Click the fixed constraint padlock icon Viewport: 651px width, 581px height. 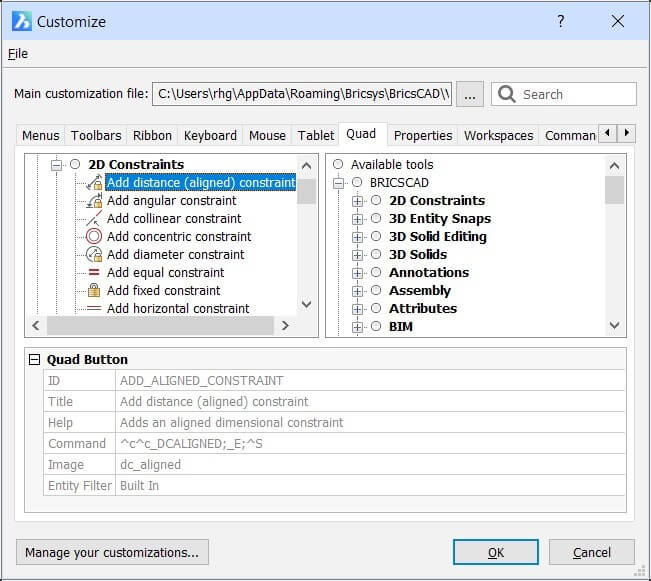point(94,290)
